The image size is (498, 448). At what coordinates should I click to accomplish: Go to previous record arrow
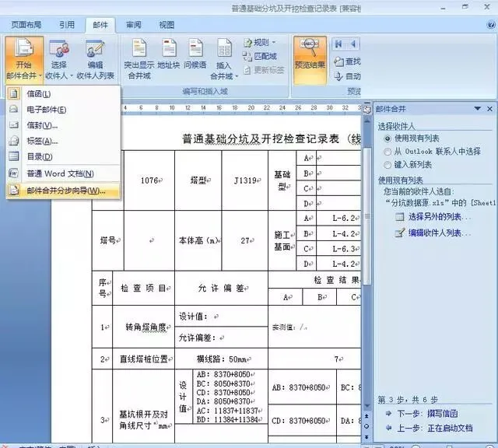[352, 44]
